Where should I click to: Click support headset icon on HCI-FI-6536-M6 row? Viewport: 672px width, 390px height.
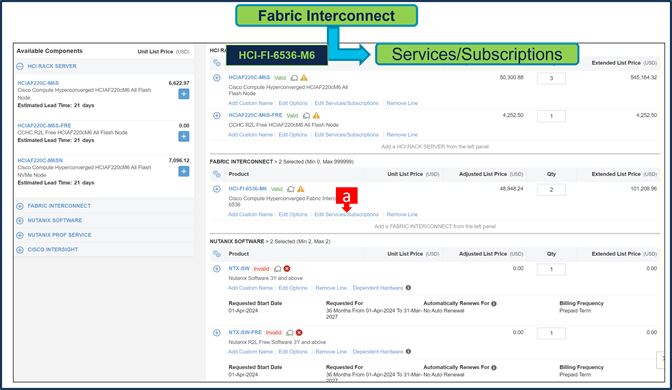pyautogui.click(x=291, y=189)
